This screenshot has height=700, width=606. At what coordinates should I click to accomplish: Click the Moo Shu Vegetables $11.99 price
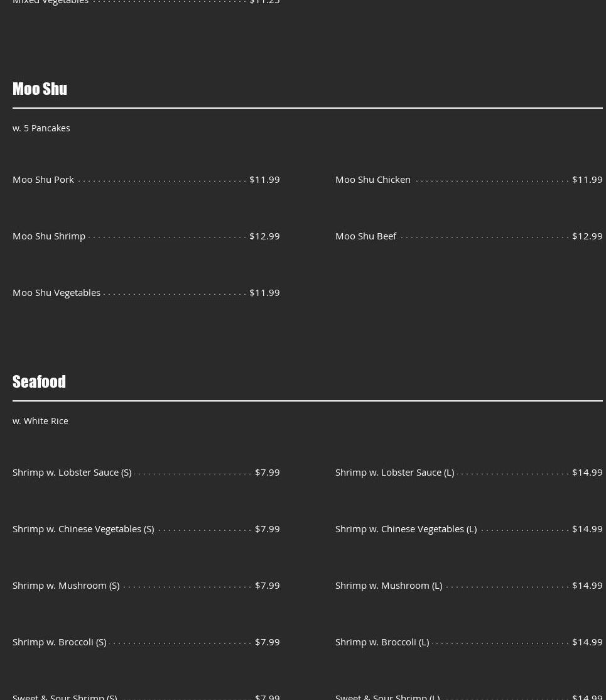click(x=264, y=292)
